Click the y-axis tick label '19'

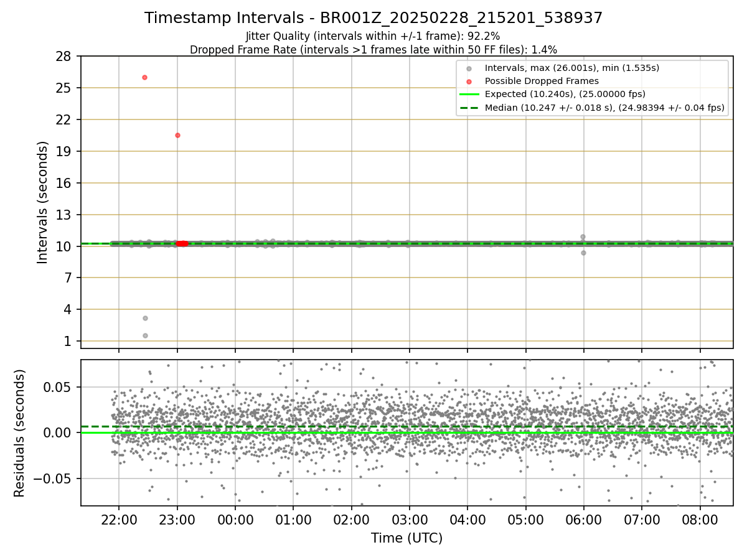pos(64,151)
